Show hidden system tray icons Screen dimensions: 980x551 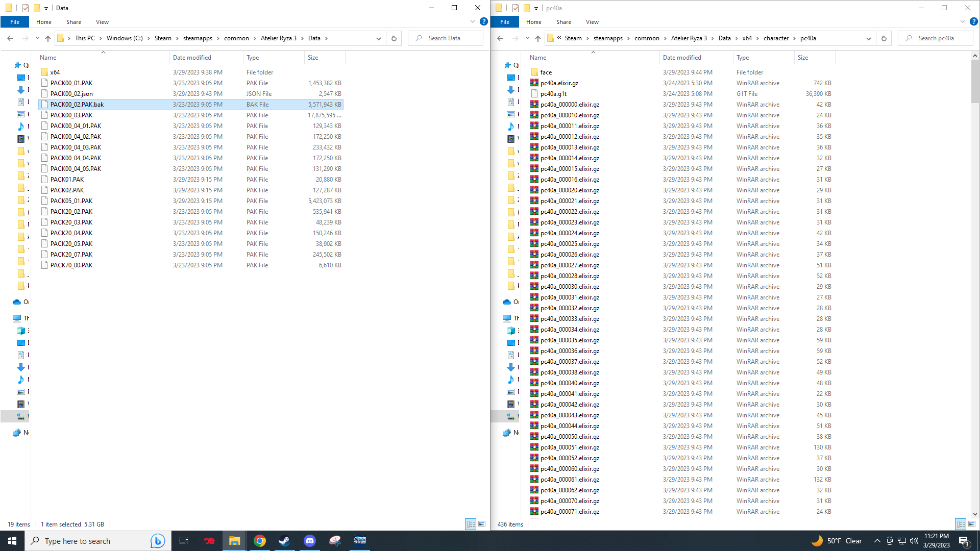tap(877, 541)
